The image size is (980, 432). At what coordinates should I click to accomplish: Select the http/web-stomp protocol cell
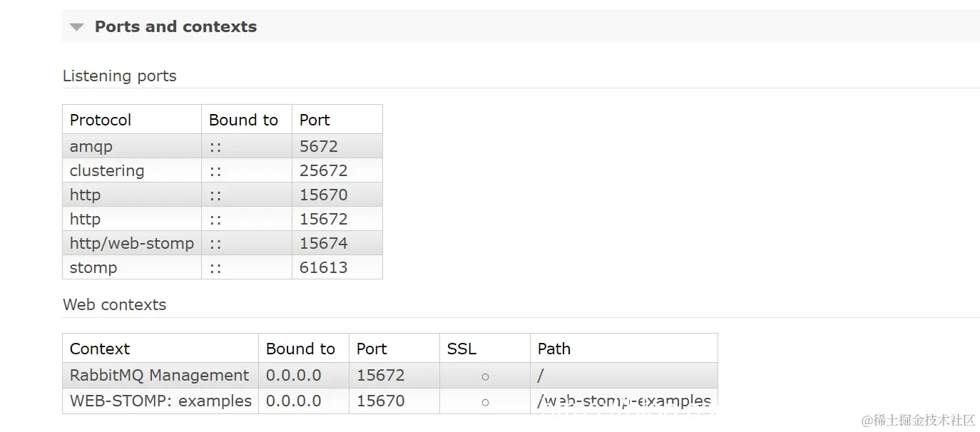(x=132, y=243)
